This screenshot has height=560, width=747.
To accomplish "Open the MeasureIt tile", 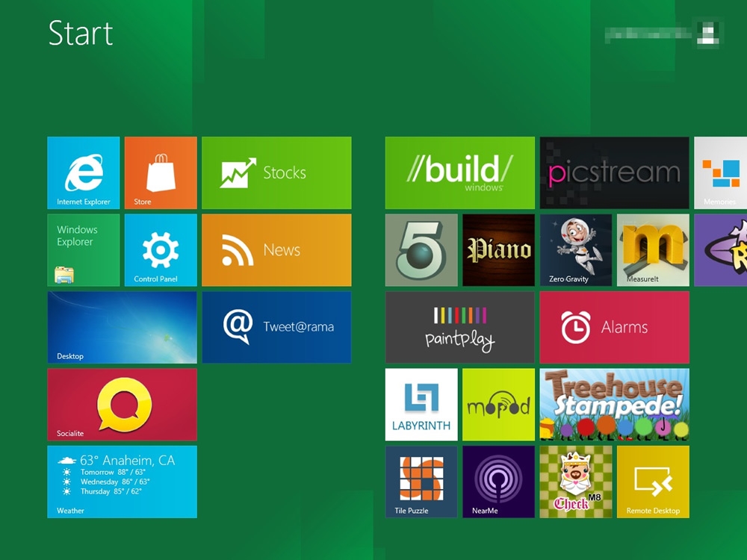I will tap(653, 250).
